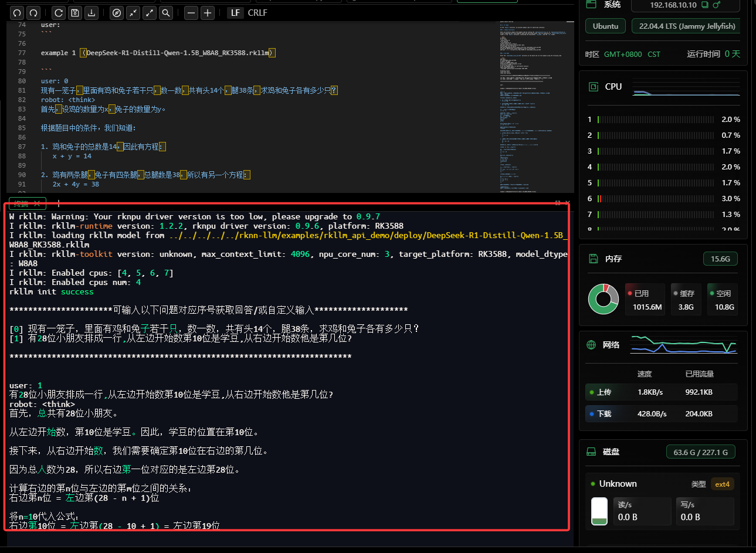Click the equation x + y = 14
756x553 pixels.
[x=72, y=156]
